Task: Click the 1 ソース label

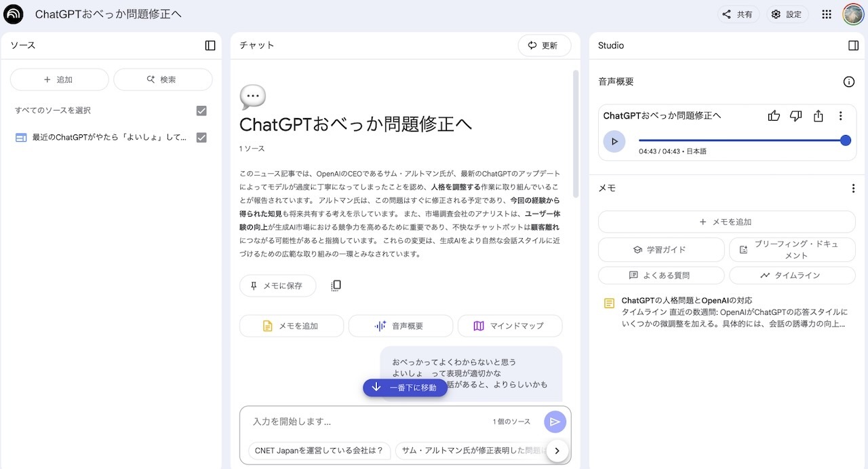Action: (x=252, y=149)
